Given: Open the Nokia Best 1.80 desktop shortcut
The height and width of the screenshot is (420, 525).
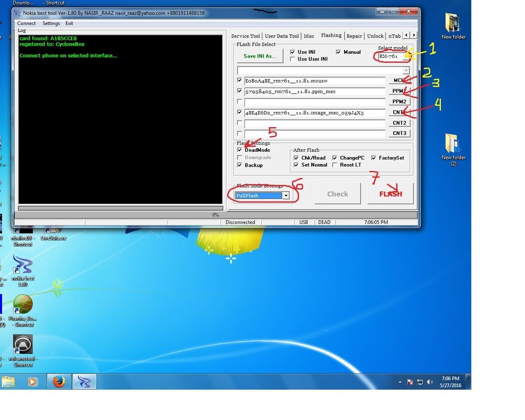Looking at the screenshot, I should pos(23,265).
